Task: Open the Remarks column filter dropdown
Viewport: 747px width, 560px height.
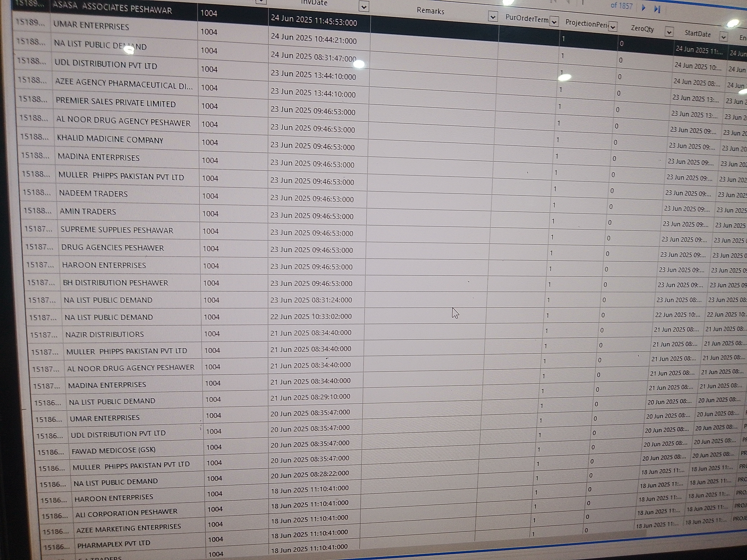Action: tap(493, 17)
